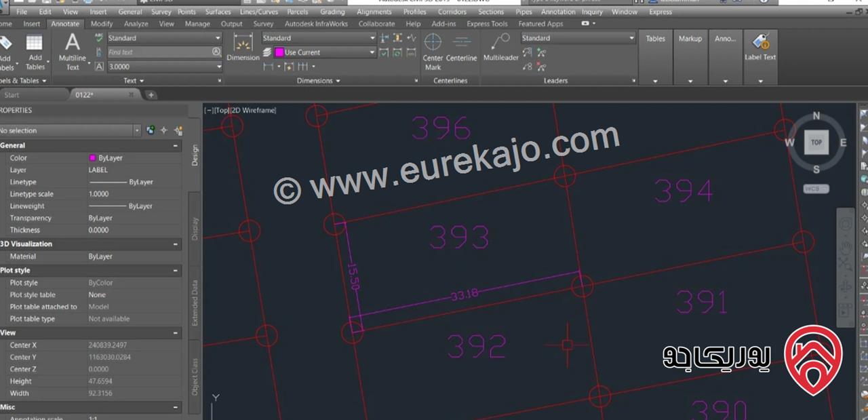Run the spell check icon
Viewport: 868px width, 420px height.
100,39
